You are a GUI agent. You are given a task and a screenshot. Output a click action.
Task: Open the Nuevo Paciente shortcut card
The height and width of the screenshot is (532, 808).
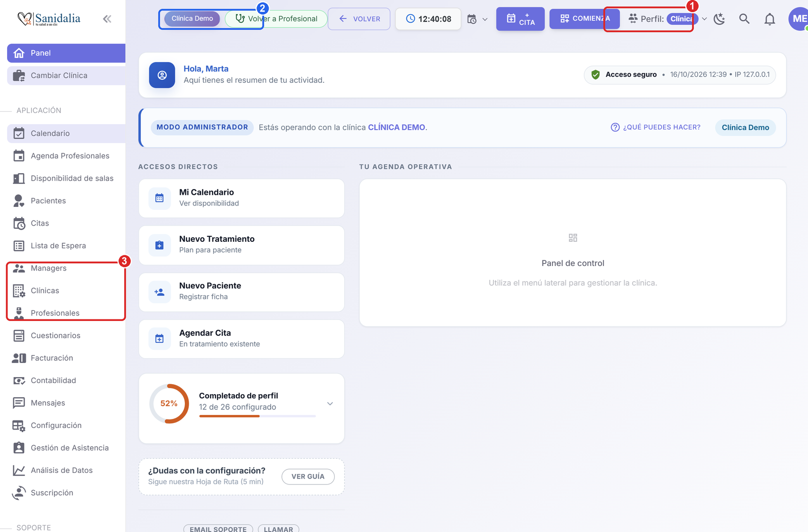tap(241, 292)
